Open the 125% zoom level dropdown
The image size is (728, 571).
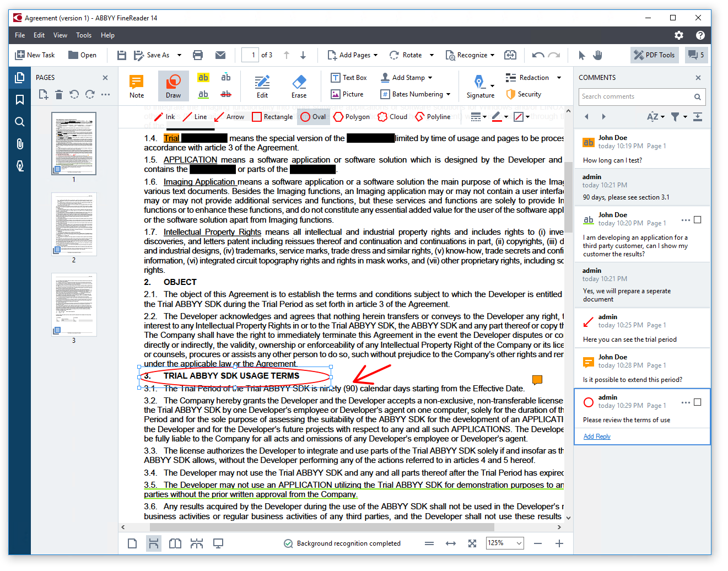505,543
